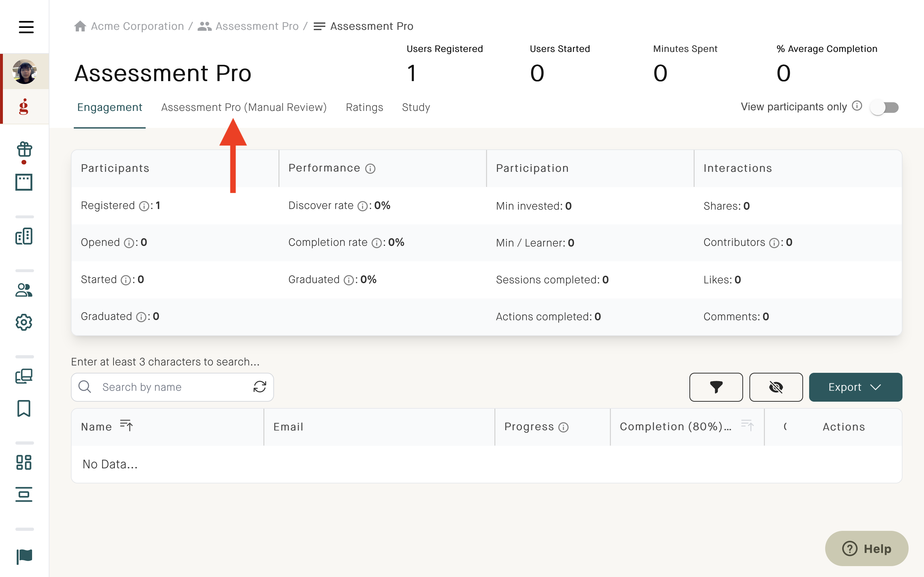This screenshot has width=924, height=577.
Task: Navigate to Acme Corporation via breadcrumb
Action: click(x=137, y=26)
